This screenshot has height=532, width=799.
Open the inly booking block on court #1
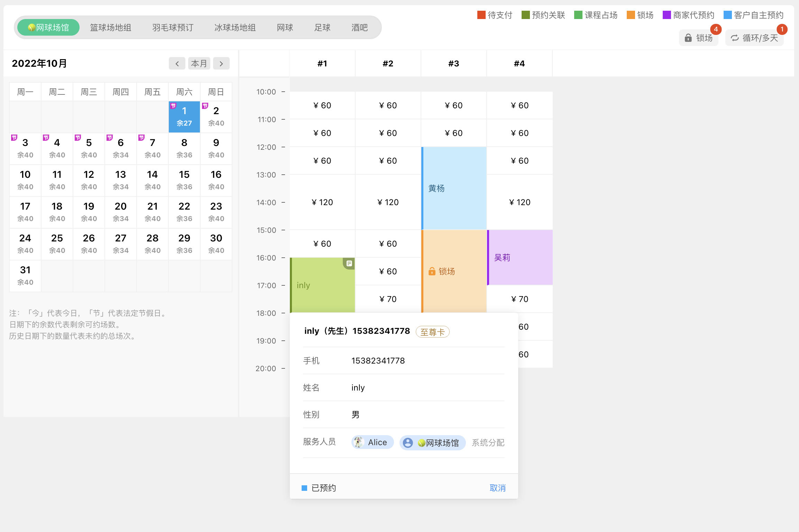[x=322, y=285]
